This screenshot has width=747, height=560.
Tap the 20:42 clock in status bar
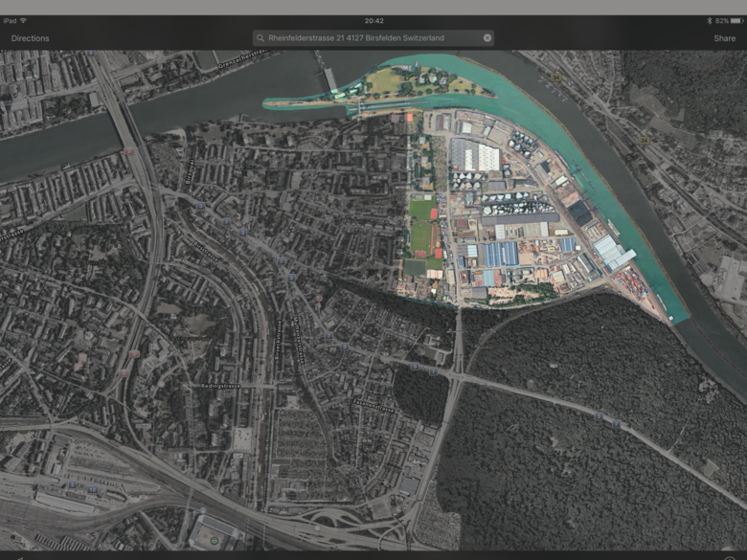click(373, 20)
